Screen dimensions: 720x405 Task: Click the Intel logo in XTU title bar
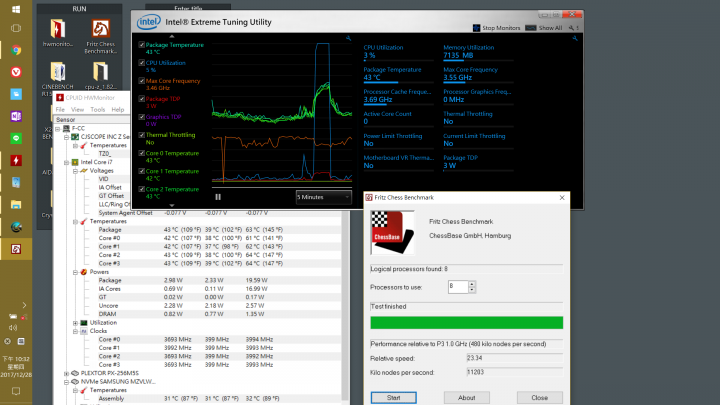tap(148, 22)
